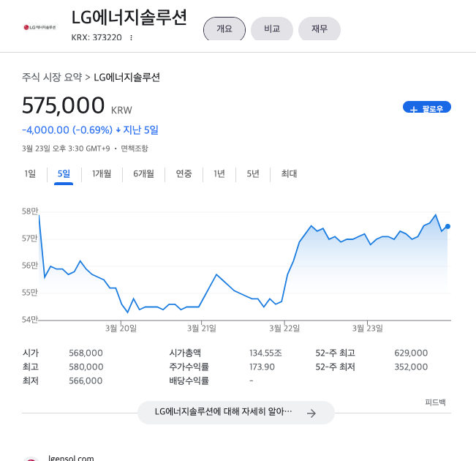Click the 54만 y-axis label
This screenshot has height=461, width=476.
(30, 319)
